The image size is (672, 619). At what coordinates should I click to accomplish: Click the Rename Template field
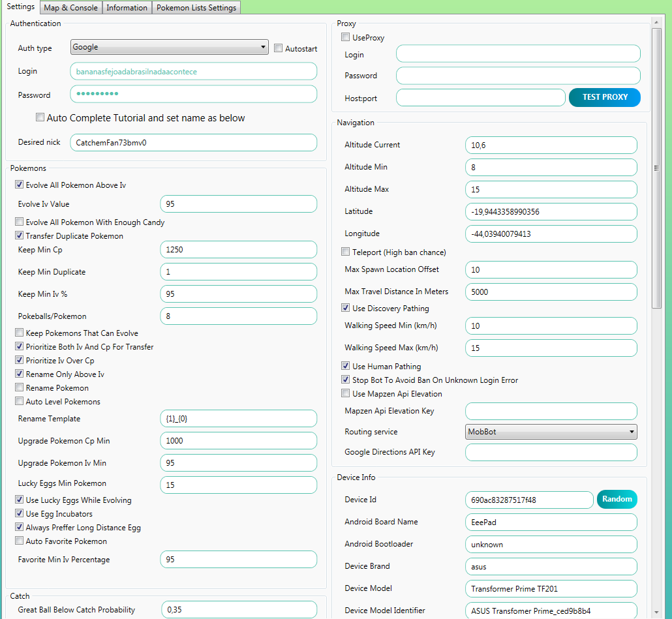pyautogui.click(x=238, y=419)
